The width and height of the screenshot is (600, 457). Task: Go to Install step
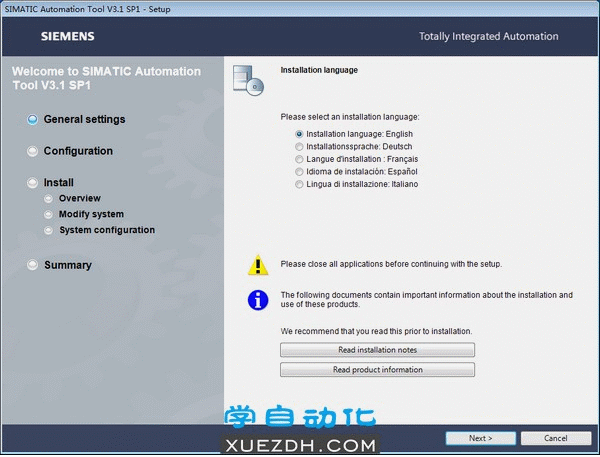coord(59,183)
